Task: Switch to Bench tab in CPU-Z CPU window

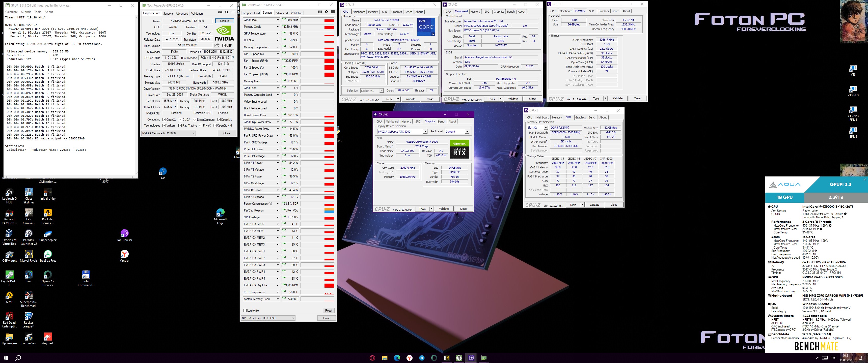Action: pos(409,12)
